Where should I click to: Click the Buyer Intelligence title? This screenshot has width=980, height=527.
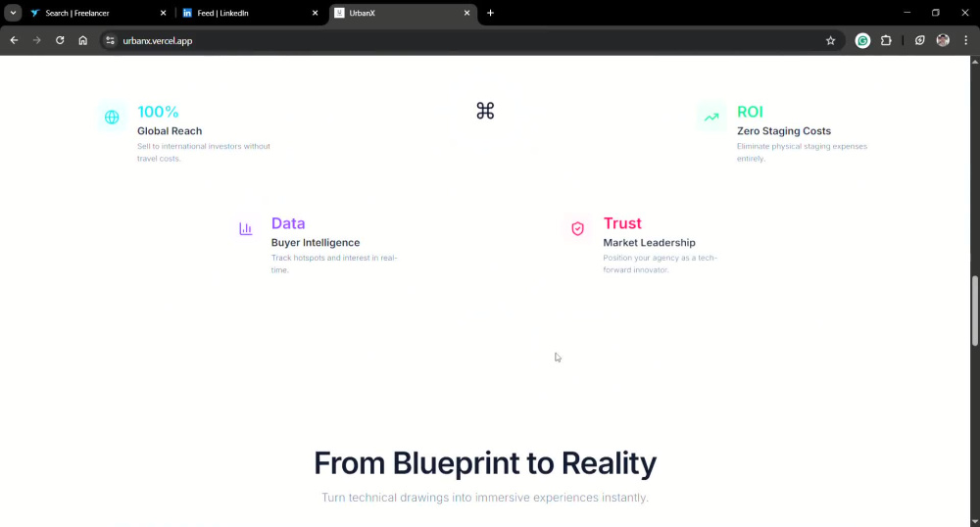coord(316,243)
